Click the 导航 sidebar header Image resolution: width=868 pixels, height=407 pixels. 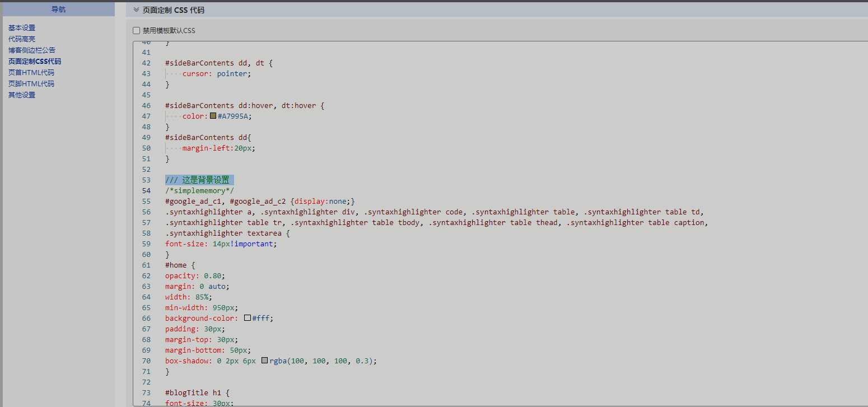59,9
